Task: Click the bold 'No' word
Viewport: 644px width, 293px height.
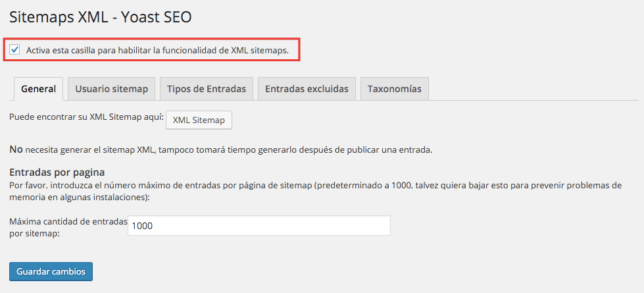Action: [x=16, y=149]
